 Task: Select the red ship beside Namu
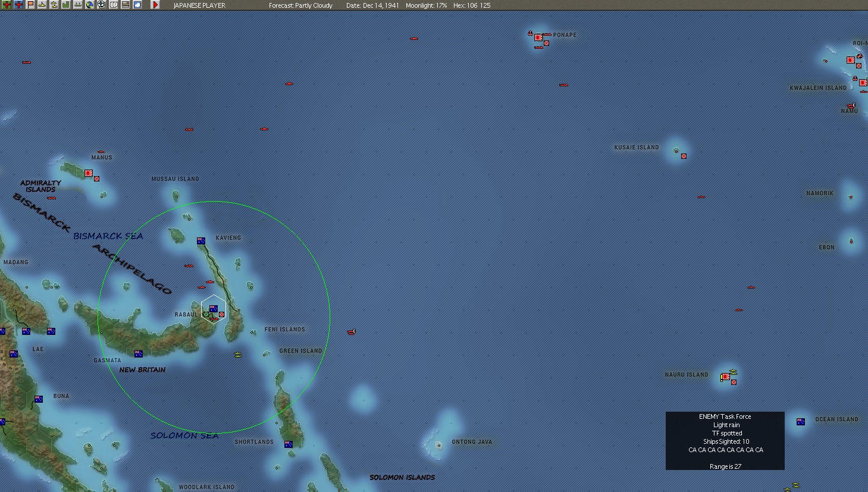[851, 106]
